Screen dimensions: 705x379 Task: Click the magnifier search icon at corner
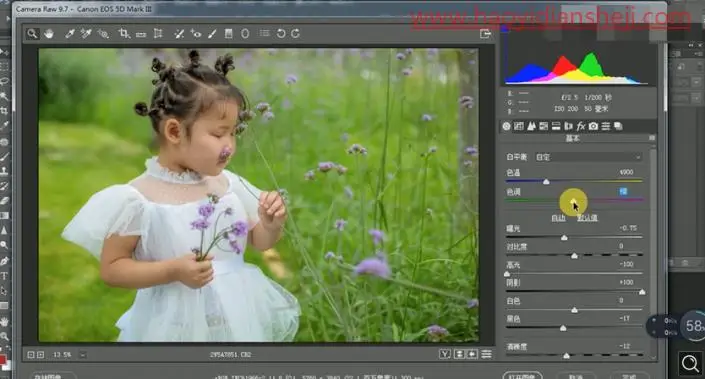click(690, 363)
